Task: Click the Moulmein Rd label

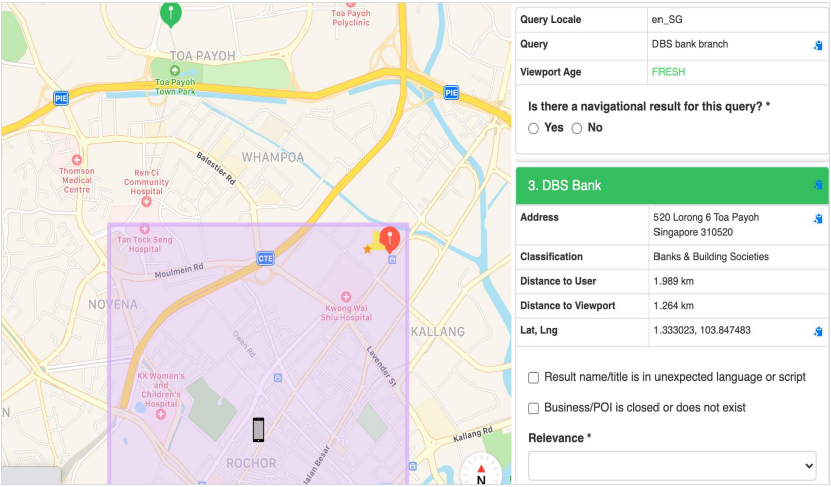Action: coord(179,271)
